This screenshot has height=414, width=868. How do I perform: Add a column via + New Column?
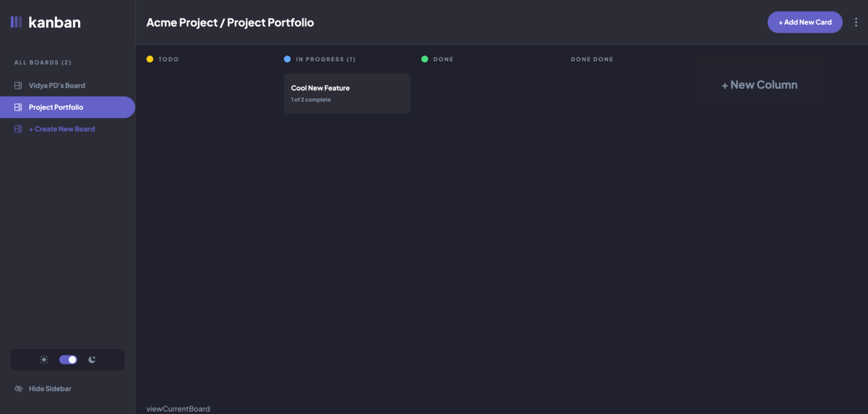759,85
